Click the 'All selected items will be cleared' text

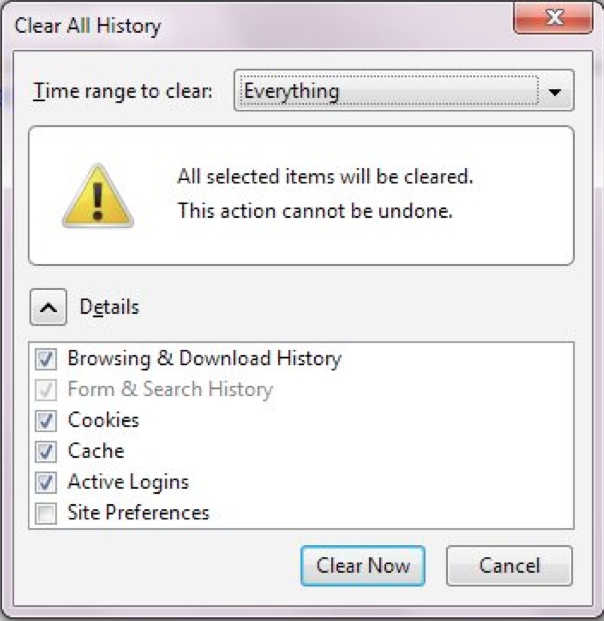(325, 176)
